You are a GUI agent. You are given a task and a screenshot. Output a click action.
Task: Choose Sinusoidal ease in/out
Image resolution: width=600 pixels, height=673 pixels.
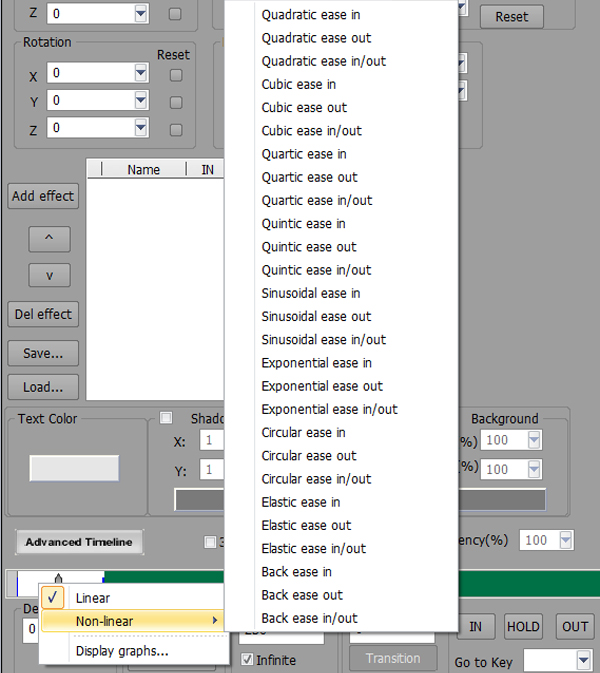[324, 340]
